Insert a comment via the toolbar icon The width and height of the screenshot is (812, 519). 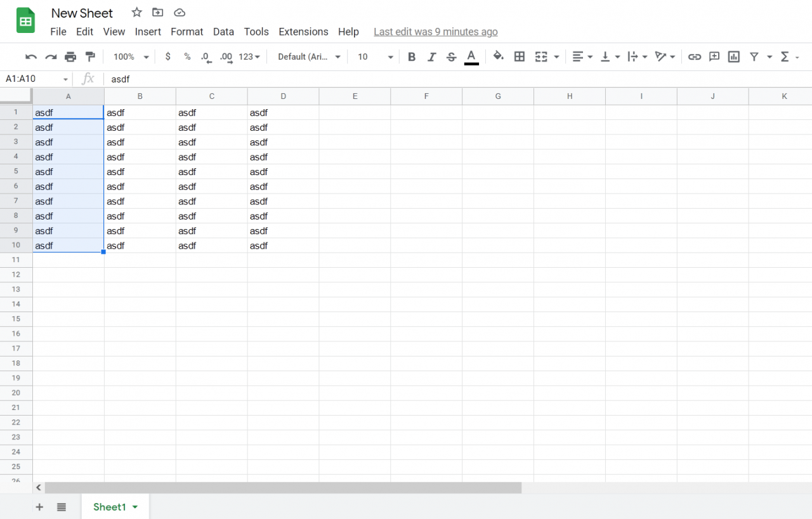tap(714, 56)
